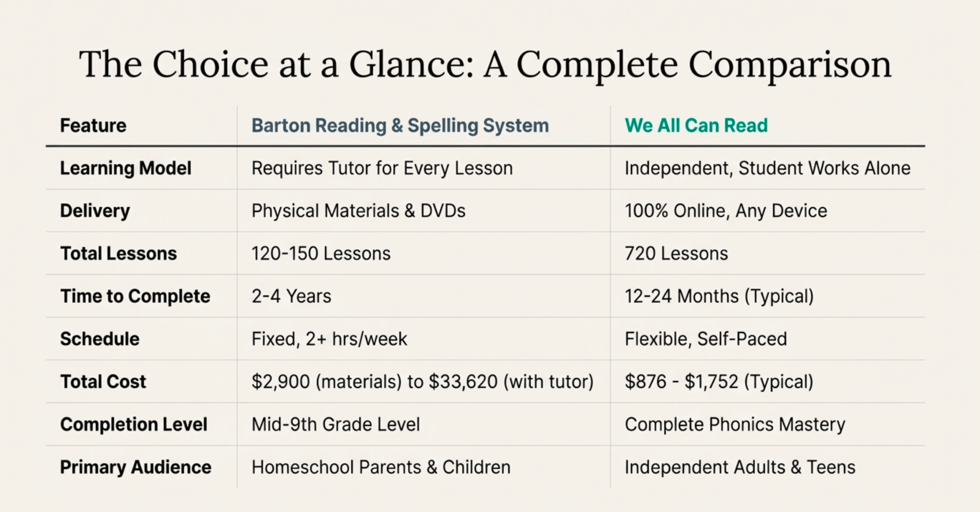980x512 pixels.
Task: Click the 'Barton Reading & Spelling System' header
Action: [400, 126]
